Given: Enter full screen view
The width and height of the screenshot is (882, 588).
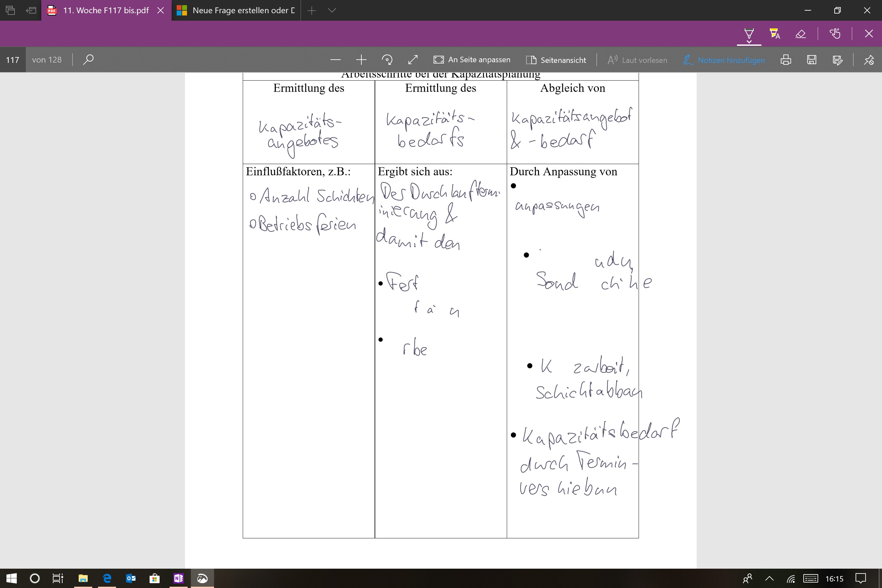Looking at the screenshot, I should coord(413,60).
